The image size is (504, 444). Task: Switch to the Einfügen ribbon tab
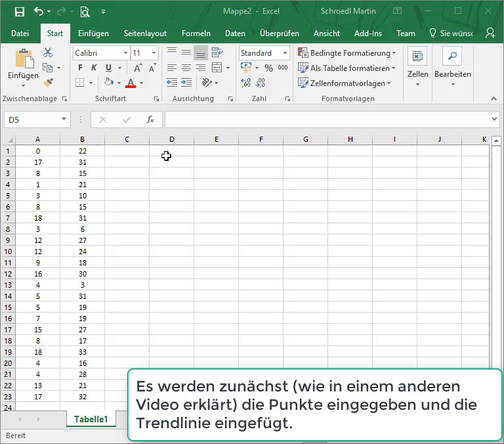(94, 33)
